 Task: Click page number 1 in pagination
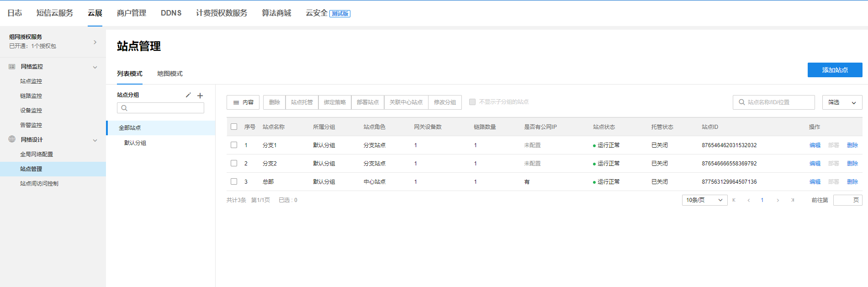click(x=762, y=200)
